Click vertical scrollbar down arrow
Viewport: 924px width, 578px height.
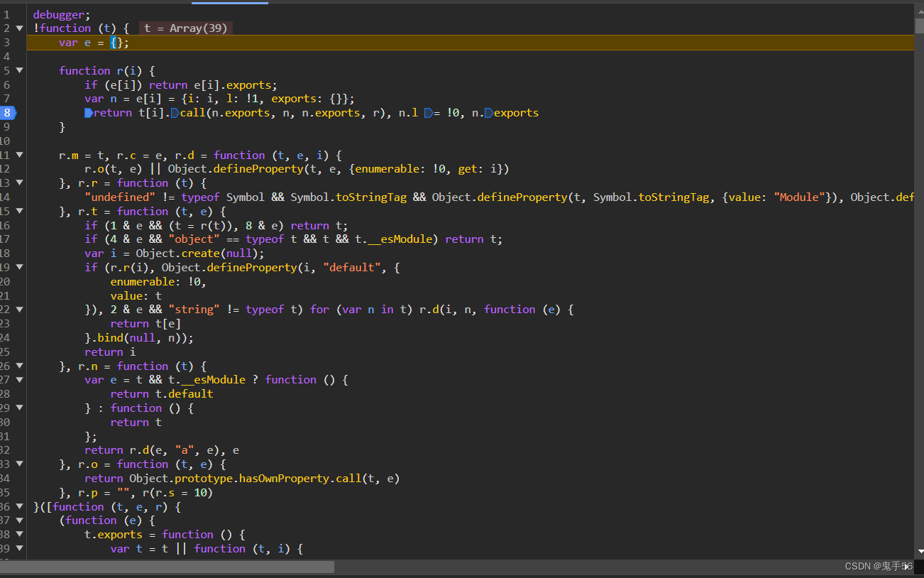point(919,552)
